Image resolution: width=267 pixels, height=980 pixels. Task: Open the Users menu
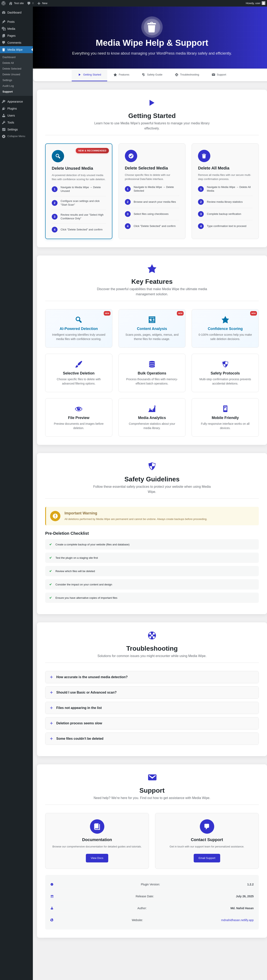(16, 115)
